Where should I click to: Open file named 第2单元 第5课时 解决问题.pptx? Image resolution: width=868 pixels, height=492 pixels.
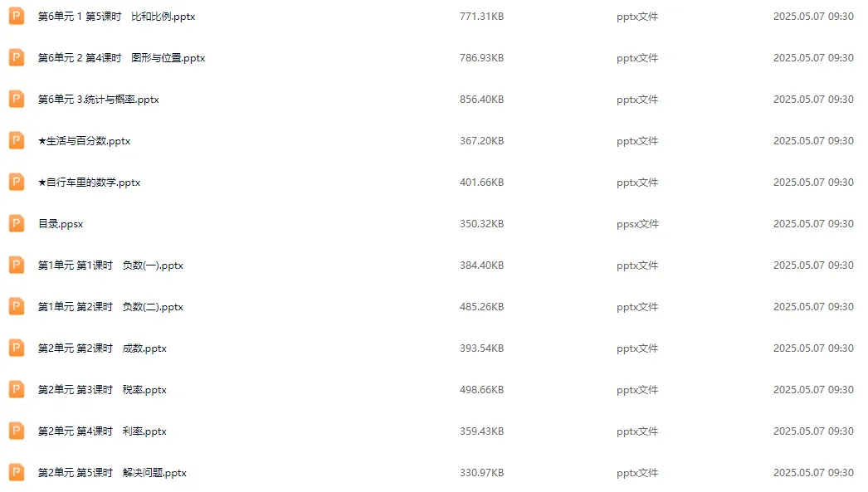[x=112, y=473]
